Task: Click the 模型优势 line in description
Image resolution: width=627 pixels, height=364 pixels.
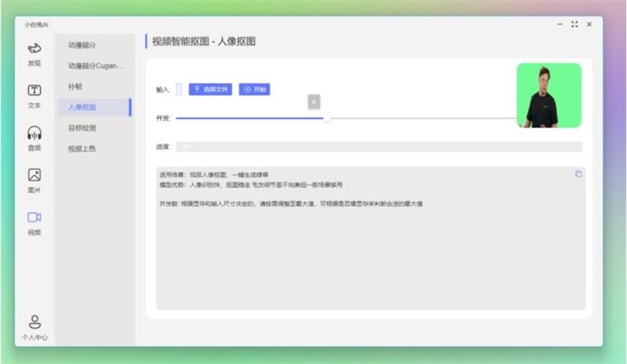Action: click(x=251, y=185)
